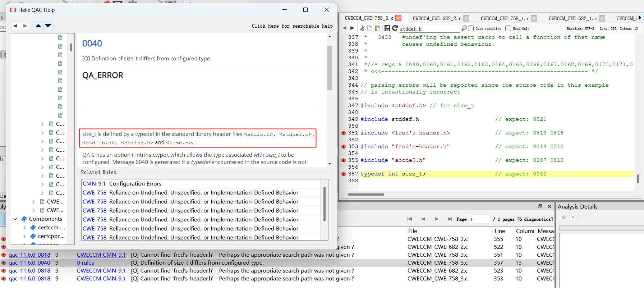Open the CWECCM_CWE-758_1.c tab

pyautogui.click(x=505, y=18)
